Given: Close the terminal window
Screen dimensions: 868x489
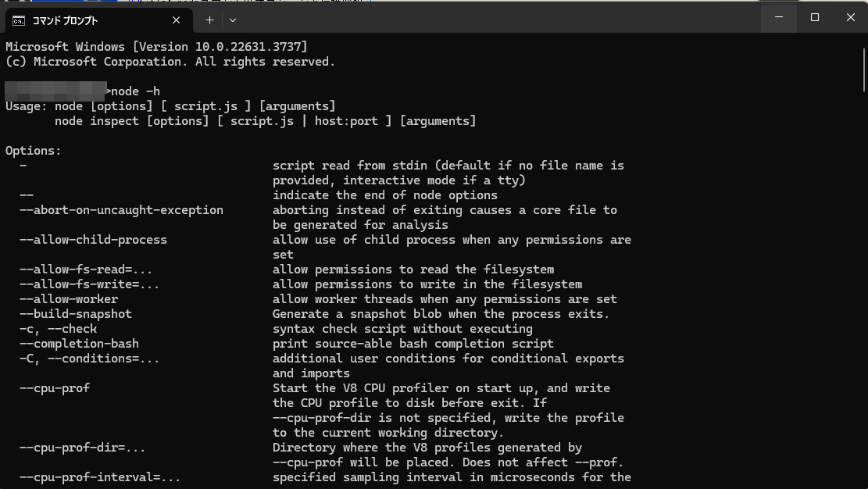Looking at the screenshot, I should 850,17.
